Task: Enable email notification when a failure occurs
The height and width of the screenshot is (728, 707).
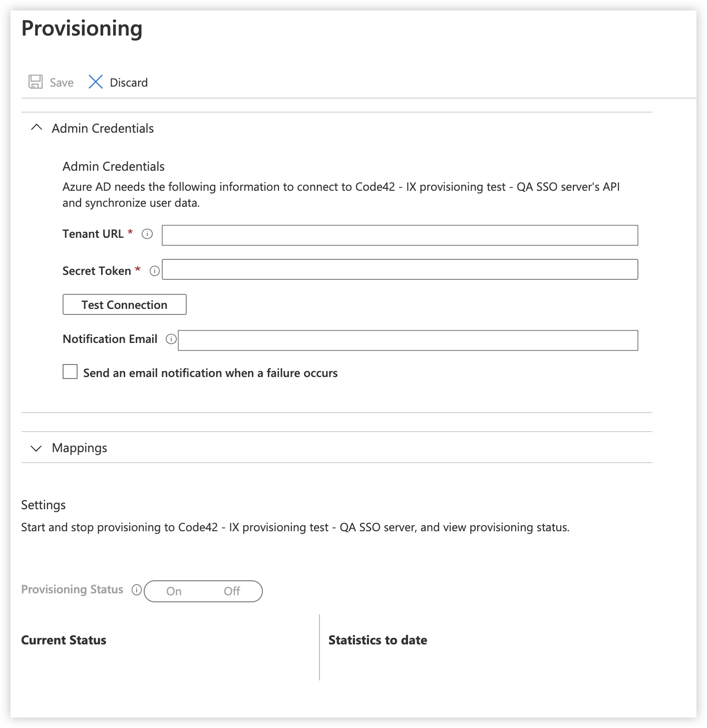Action: pyautogui.click(x=70, y=371)
